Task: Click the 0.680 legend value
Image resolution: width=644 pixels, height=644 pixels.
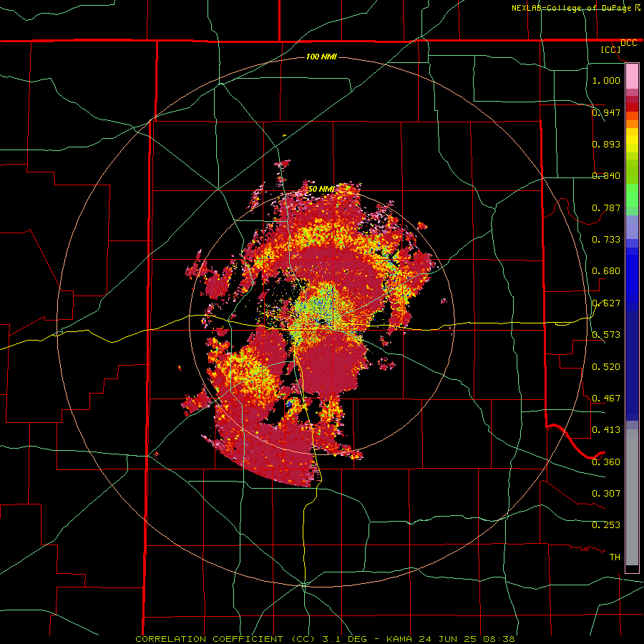Action: pyautogui.click(x=606, y=270)
